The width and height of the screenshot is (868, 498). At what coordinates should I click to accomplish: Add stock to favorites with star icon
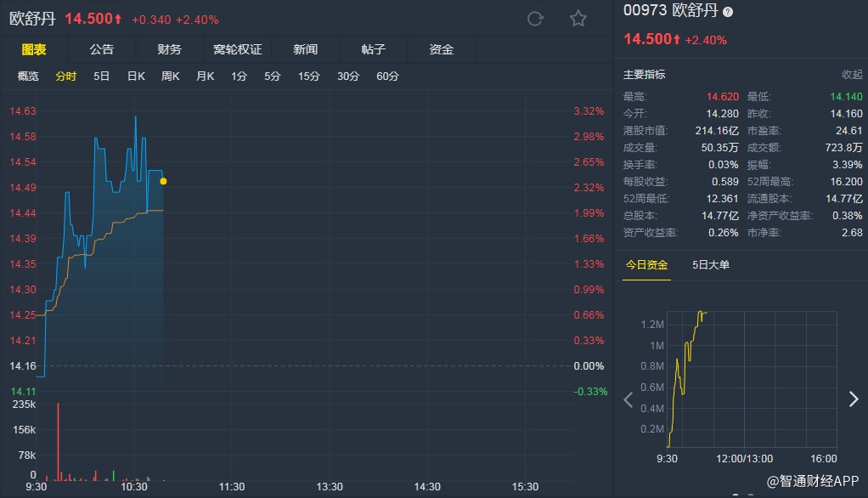tap(578, 19)
